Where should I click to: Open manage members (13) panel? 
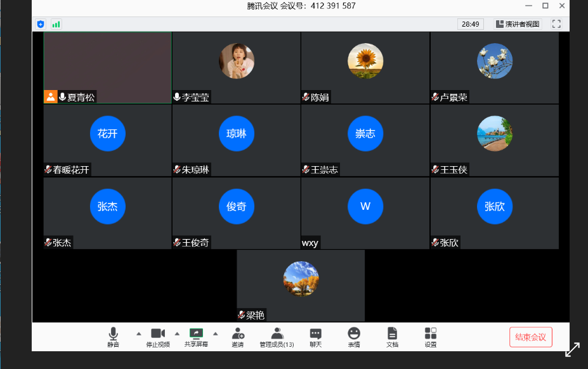tap(277, 337)
